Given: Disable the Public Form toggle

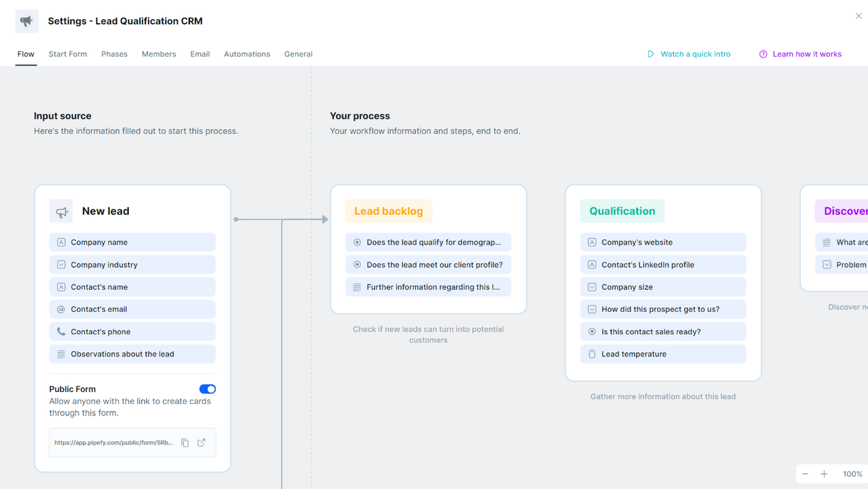Looking at the screenshot, I should [x=208, y=389].
